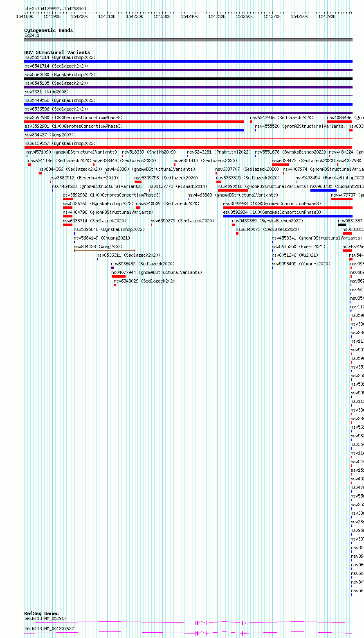364x638 pixels.
Task: Select the GALNT13|NM_001301627 gene label
Action: 49,629
